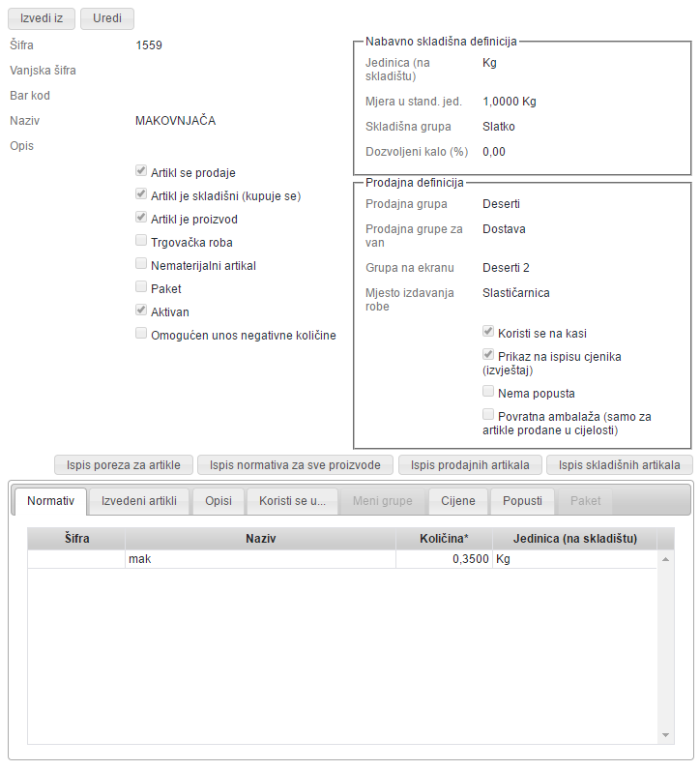Switch to the 'Koristi se u...' tab
Screen dimensions: 700x770
tap(292, 501)
